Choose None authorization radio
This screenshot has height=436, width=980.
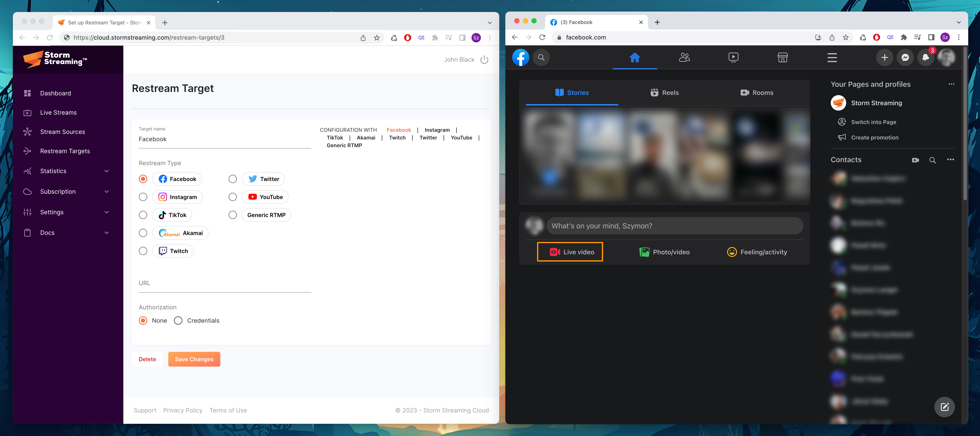click(143, 321)
